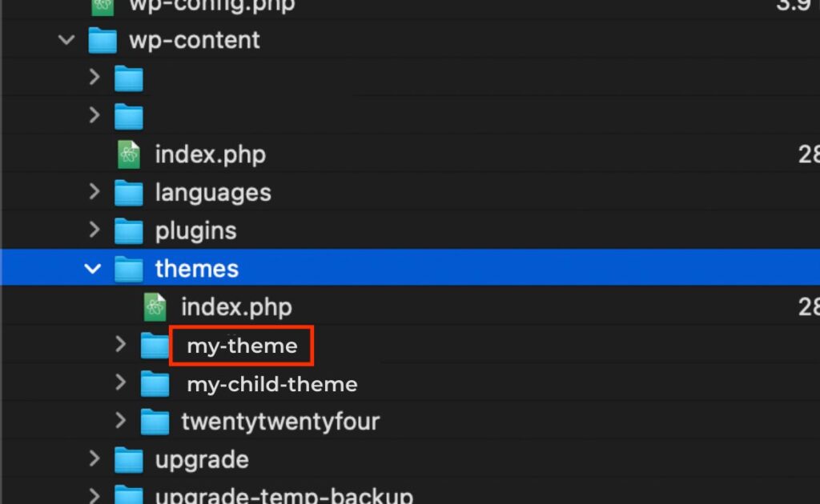Click the my-child-theme folder icon

(x=155, y=384)
